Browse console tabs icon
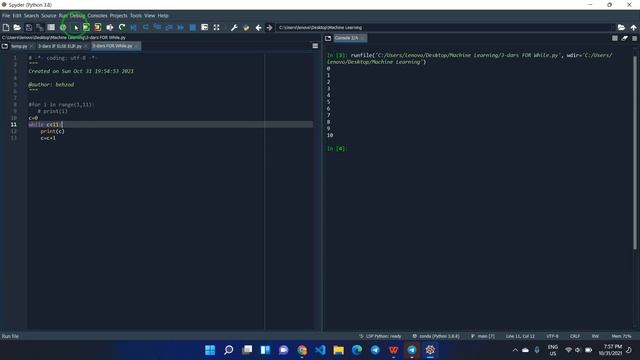 328,38
